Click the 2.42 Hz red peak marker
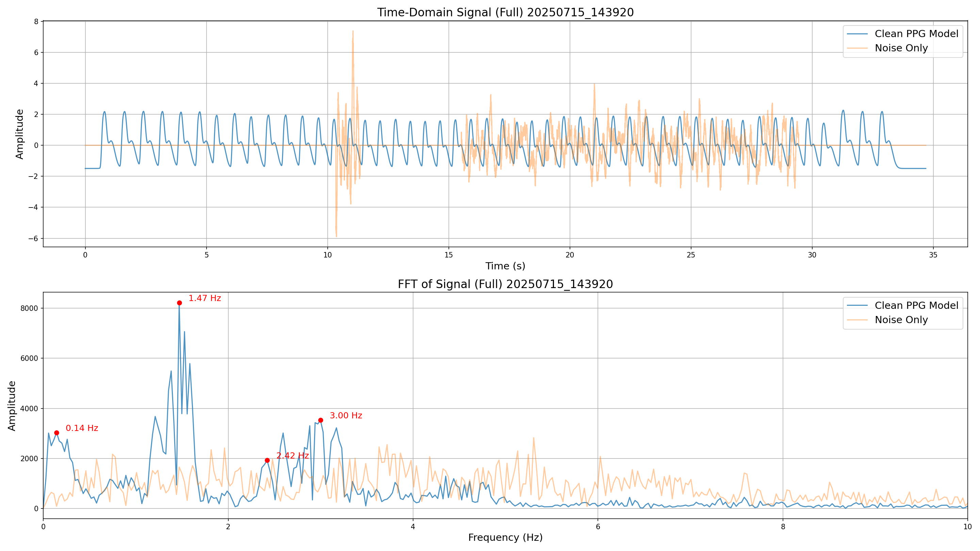This screenshot has height=551, width=980. point(267,461)
